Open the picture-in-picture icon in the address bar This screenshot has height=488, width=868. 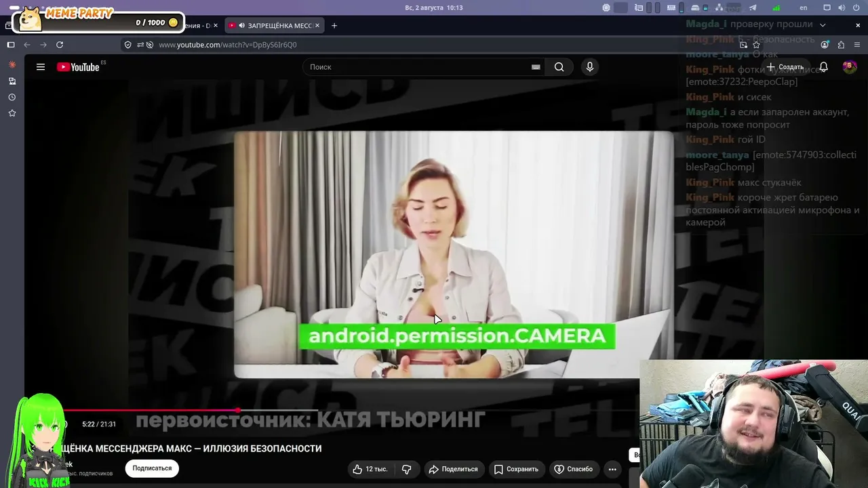(743, 45)
